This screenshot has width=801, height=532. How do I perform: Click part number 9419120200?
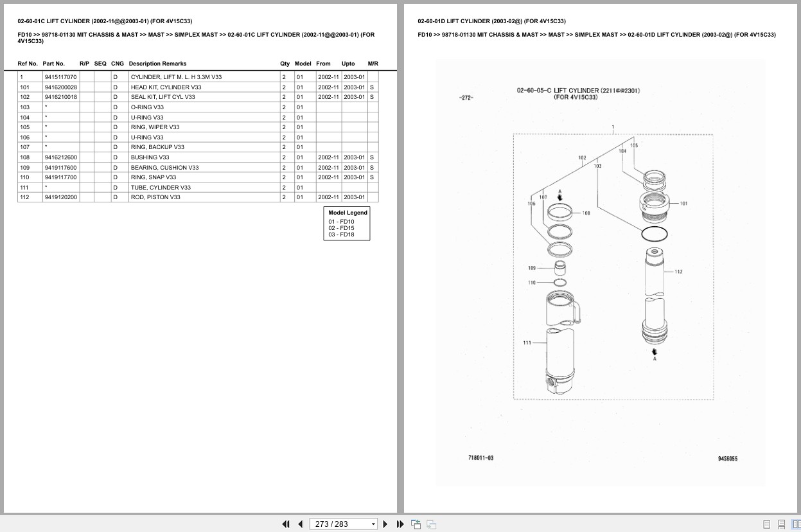[60, 197]
